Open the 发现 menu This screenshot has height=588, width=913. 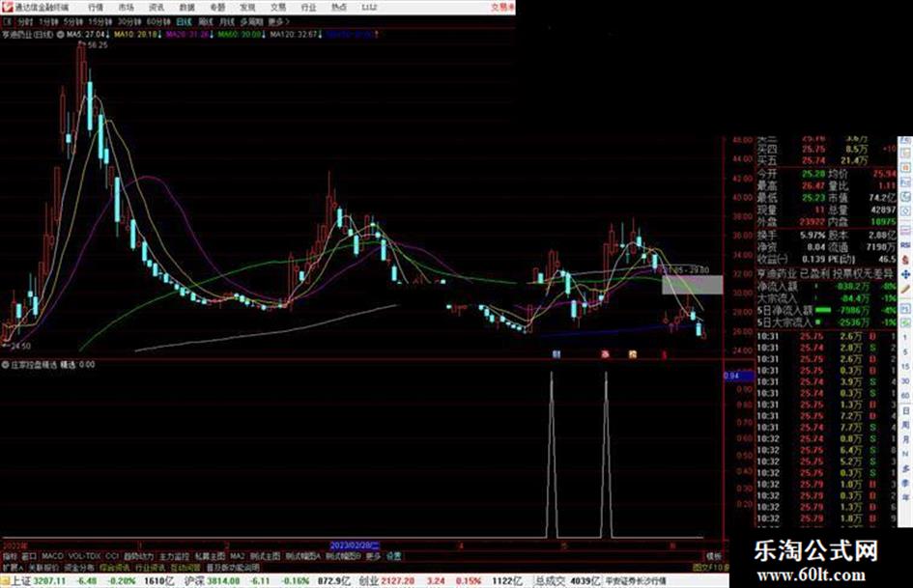[x=247, y=8]
